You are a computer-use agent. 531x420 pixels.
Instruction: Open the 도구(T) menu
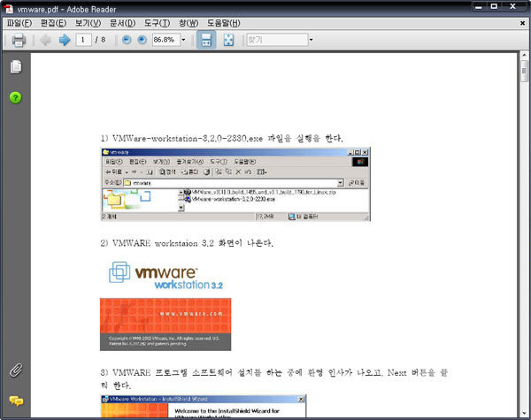pos(157,23)
